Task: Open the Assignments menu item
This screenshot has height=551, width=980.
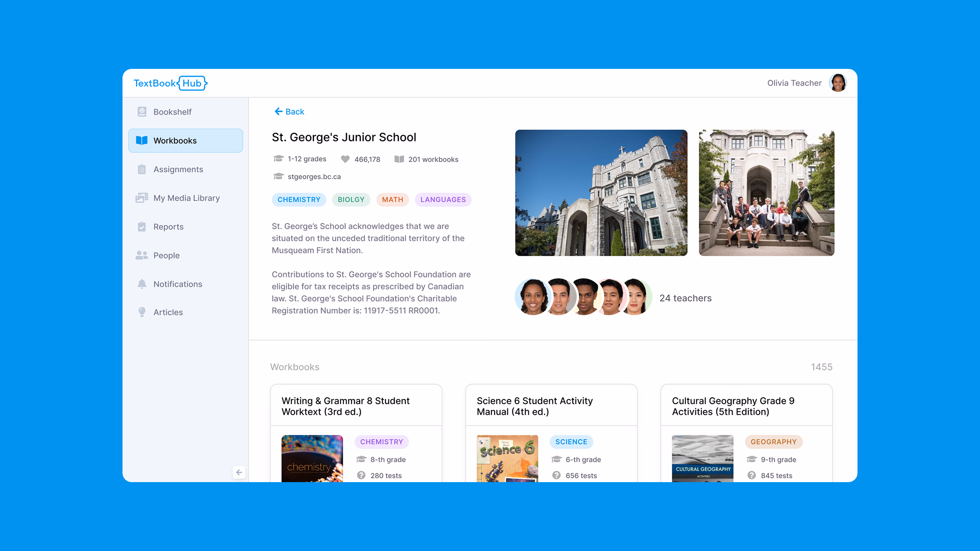Action: [178, 169]
